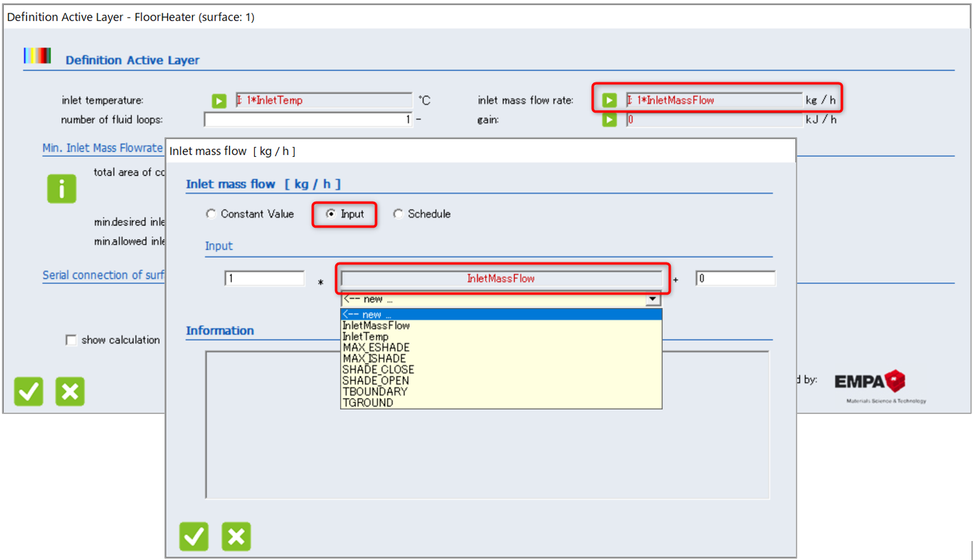The image size is (973, 560).
Task: Click the multiplier field containing 1
Action: (264, 278)
